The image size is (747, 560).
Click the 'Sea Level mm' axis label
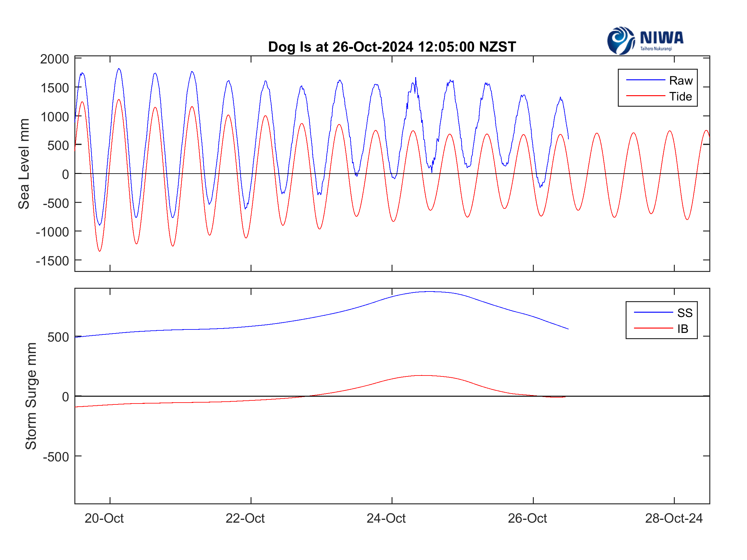pos(24,164)
